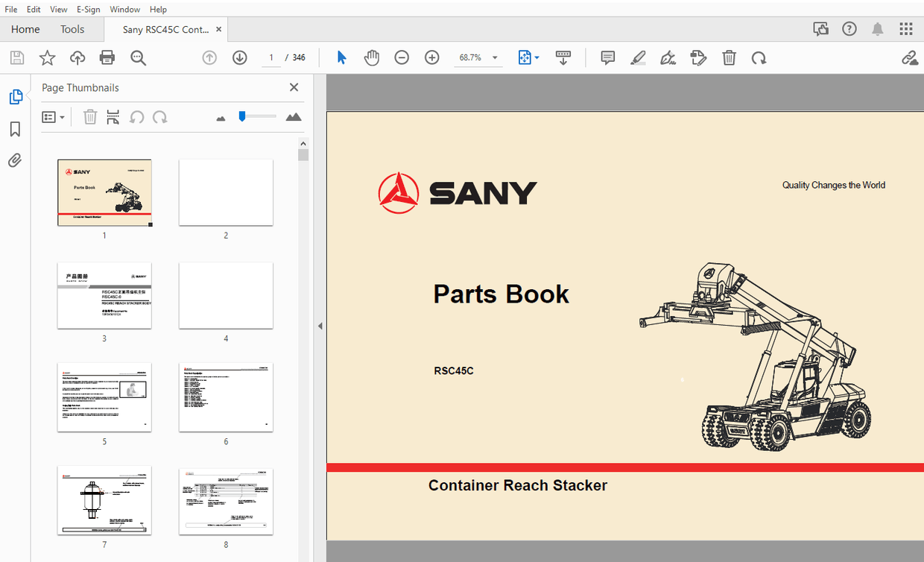This screenshot has height=562, width=924.
Task: Click the notification bell
Action: pos(877,28)
